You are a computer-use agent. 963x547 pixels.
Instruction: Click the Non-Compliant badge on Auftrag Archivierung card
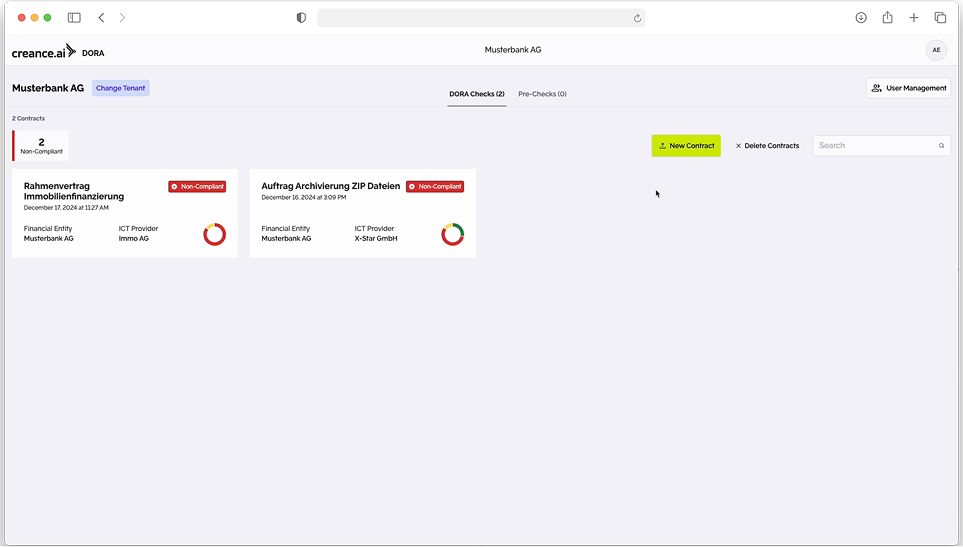point(435,187)
